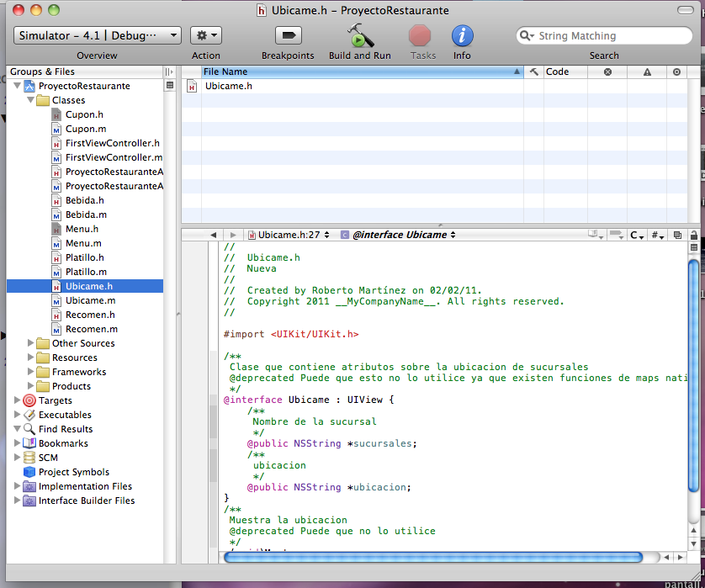Select FirstViewController.m file

point(114,158)
